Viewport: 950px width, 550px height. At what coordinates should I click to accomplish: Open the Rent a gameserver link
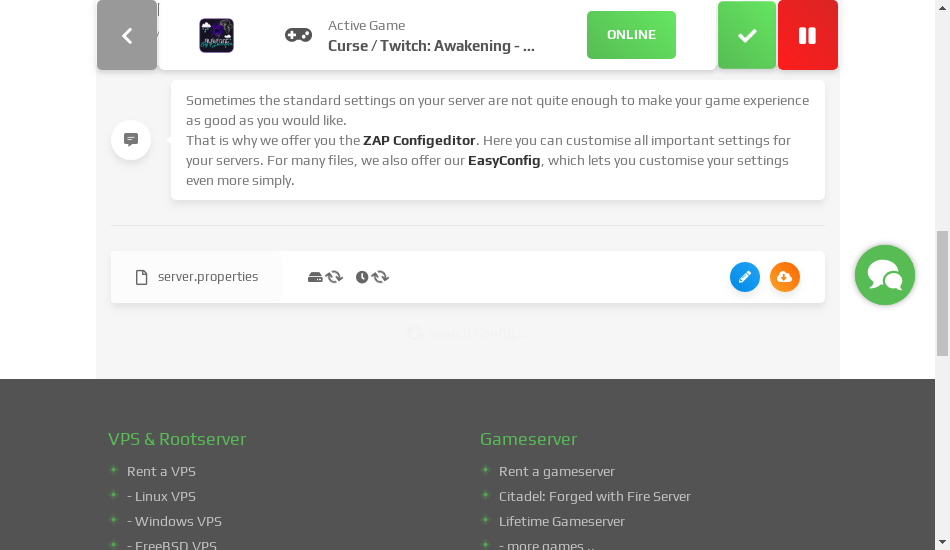(556, 471)
